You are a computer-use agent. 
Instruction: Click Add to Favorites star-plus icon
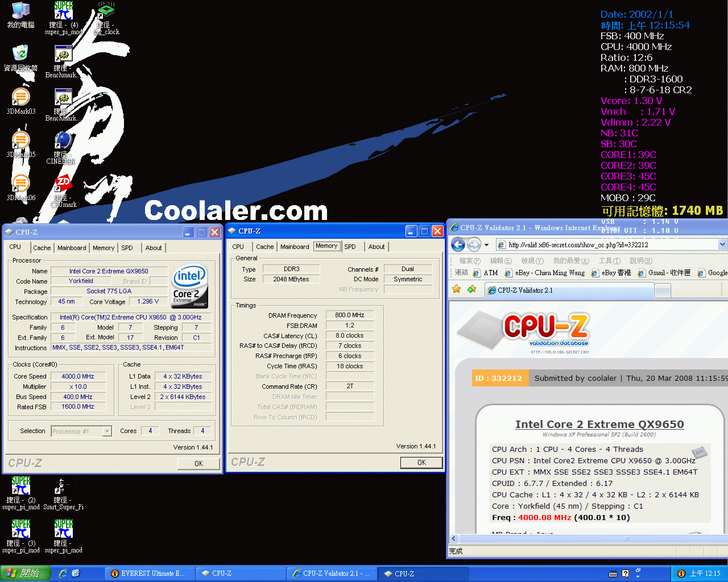471,289
